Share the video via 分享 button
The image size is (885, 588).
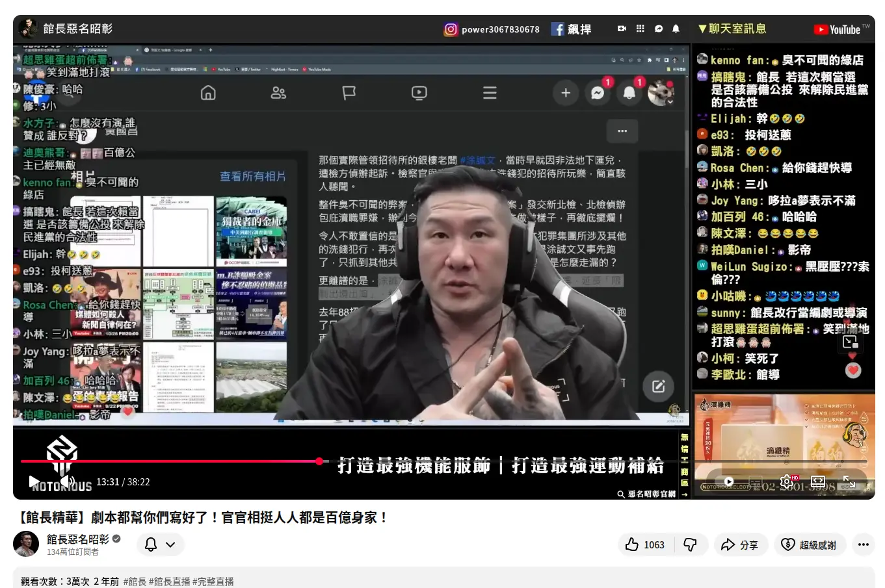(x=740, y=544)
